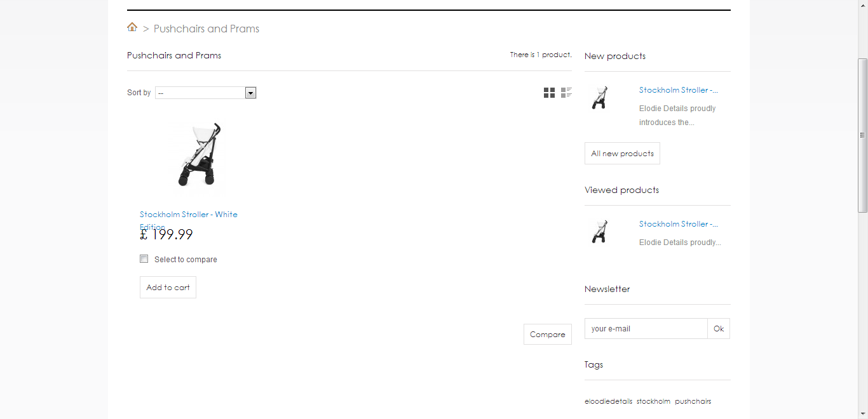Focus the your e-mail newsletter field
Image resolution: width=868 pixels, height=419 pixels.
[646, 329]
